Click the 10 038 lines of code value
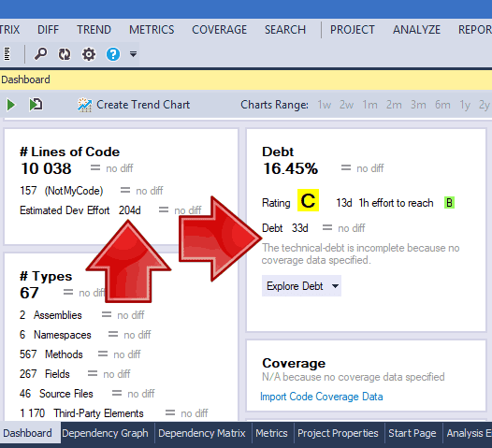Image resolution: width=492 pixels, height=448 pixels. tap(46, 168)
